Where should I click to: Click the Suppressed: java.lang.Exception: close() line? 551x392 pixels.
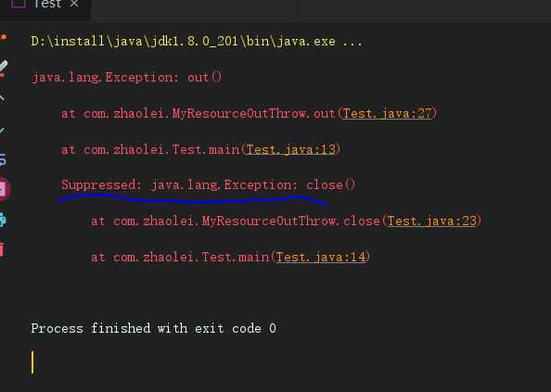[x=208, y=184]
